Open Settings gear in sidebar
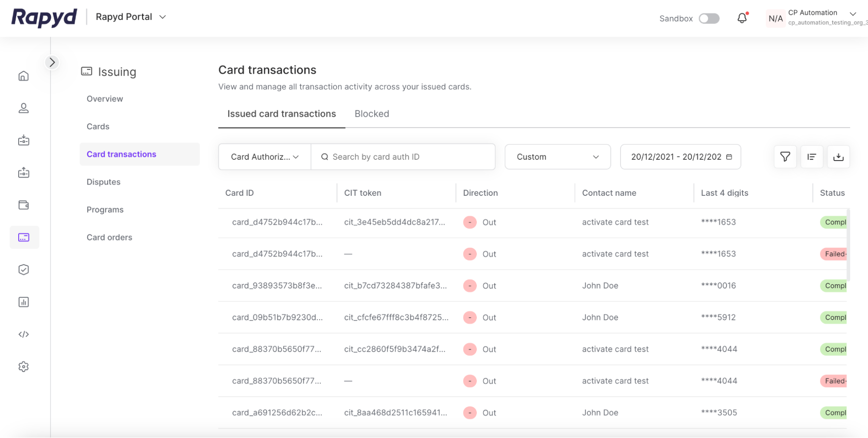Image resolution: width=868 pixels, height=438 pixels. click(x=24, y=367)
